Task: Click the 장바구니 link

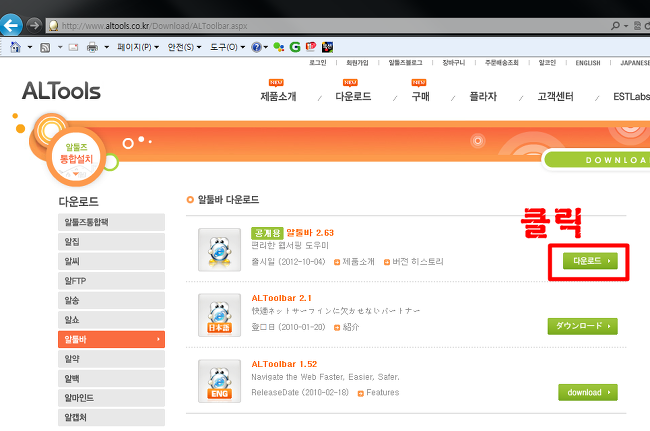Action: 454,63
